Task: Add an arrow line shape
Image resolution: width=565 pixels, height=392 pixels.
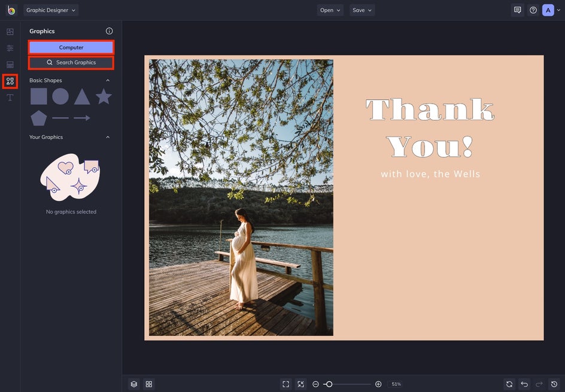Action: [x=82, y=118]
